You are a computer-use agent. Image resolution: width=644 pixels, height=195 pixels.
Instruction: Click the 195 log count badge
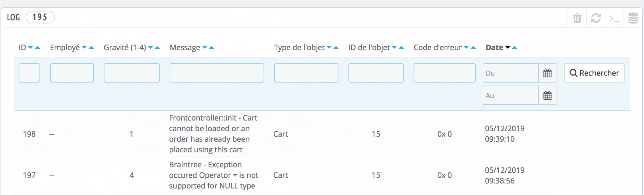[x=40, y=17]
